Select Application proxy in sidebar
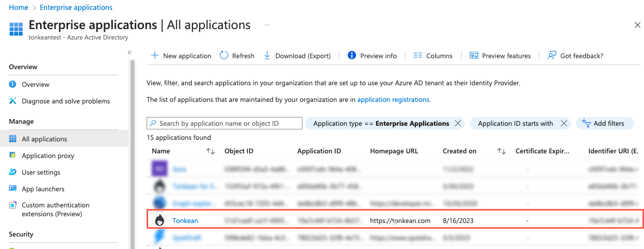The image size is (644, 249). [x=48, y=156]
